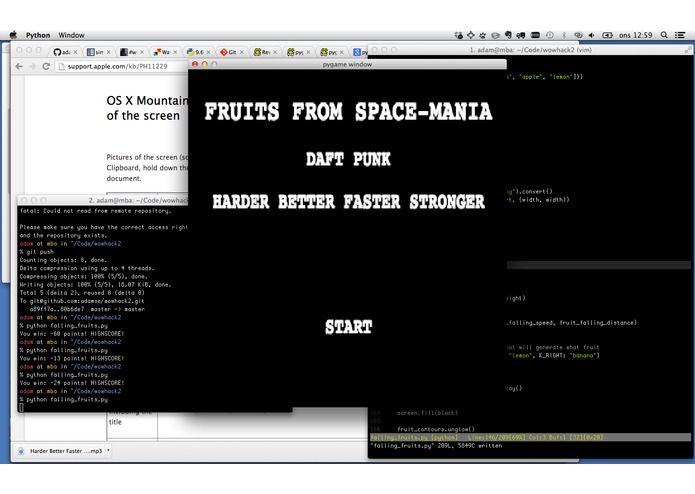695x494 pixels.
Task: Expand the mp3 download options arrow
Action: click(108, 451)
